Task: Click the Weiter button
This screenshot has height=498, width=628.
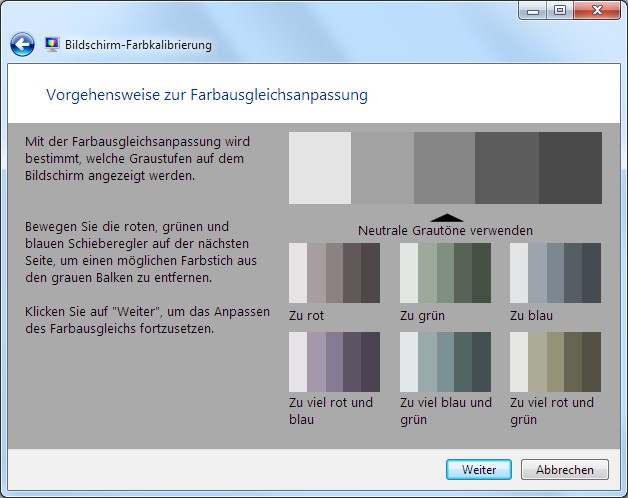Action: 479,470
